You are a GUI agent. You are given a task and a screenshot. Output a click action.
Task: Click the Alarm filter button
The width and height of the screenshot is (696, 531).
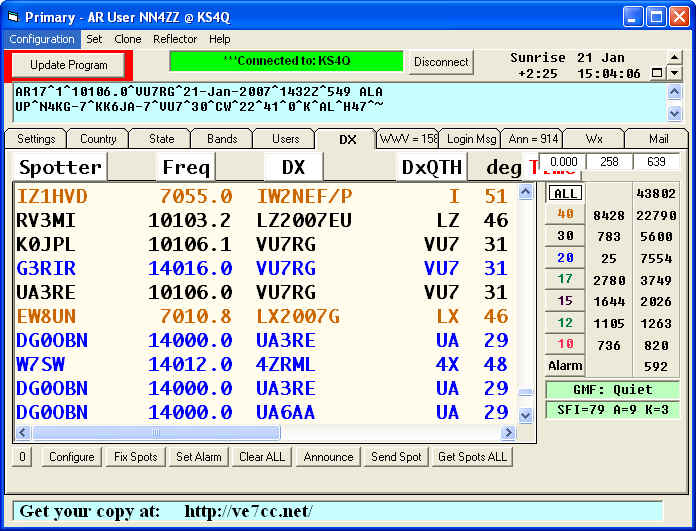(x=565, y=365)
